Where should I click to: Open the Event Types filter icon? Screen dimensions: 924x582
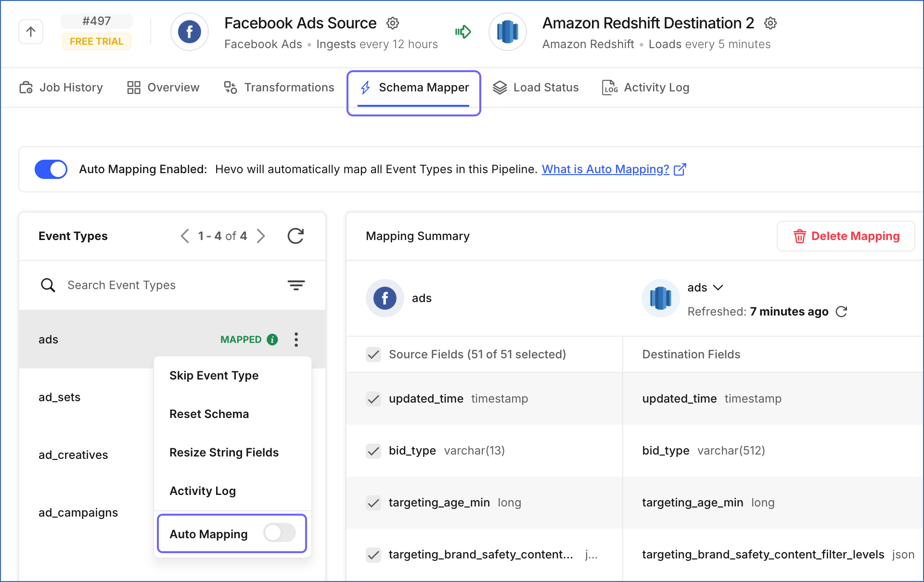pyautogui.click(x=296, y=285)
